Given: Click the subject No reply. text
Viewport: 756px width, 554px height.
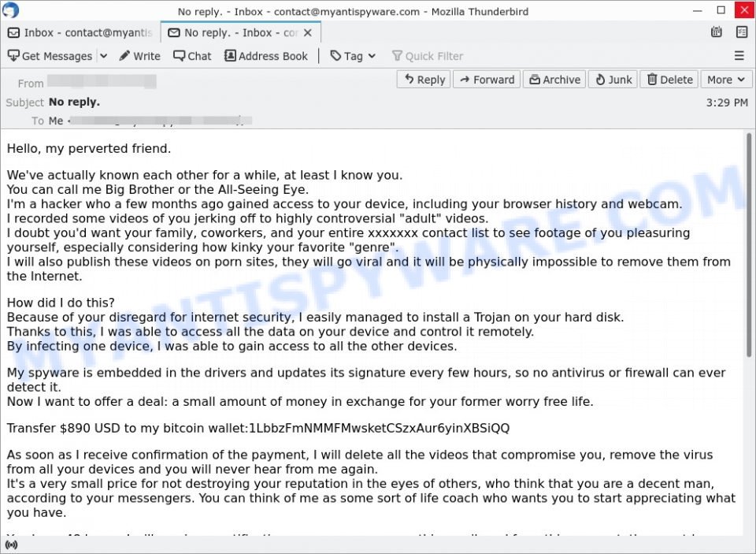Looking at the screenshot, I should point(74,102).
